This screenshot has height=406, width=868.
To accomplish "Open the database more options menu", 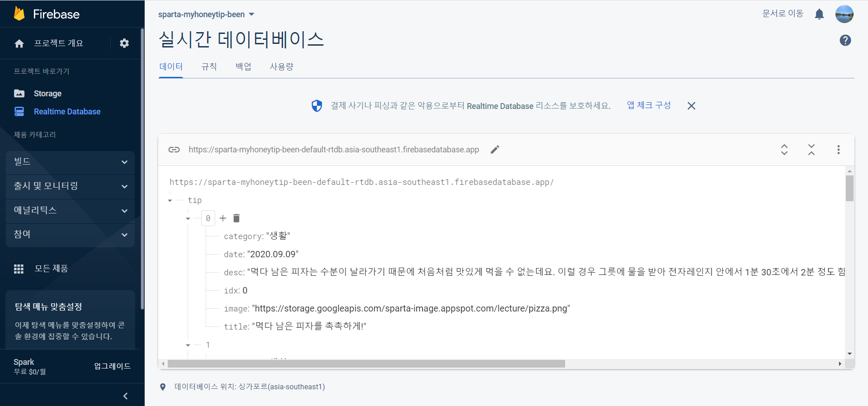I will coord(839,150).
